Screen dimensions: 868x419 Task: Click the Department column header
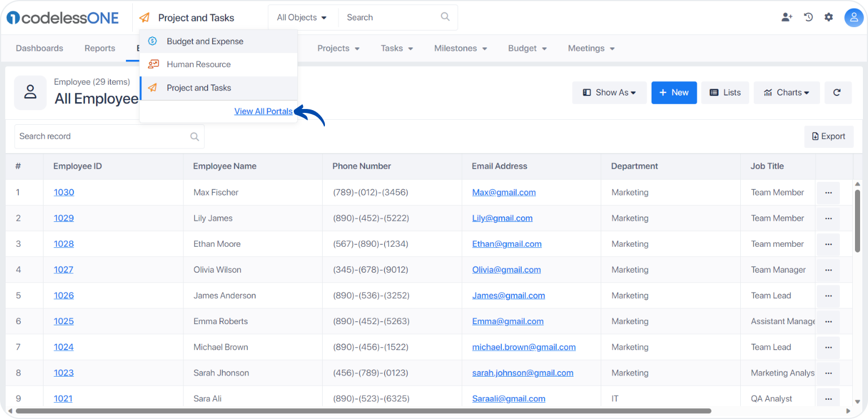[635, 166]
